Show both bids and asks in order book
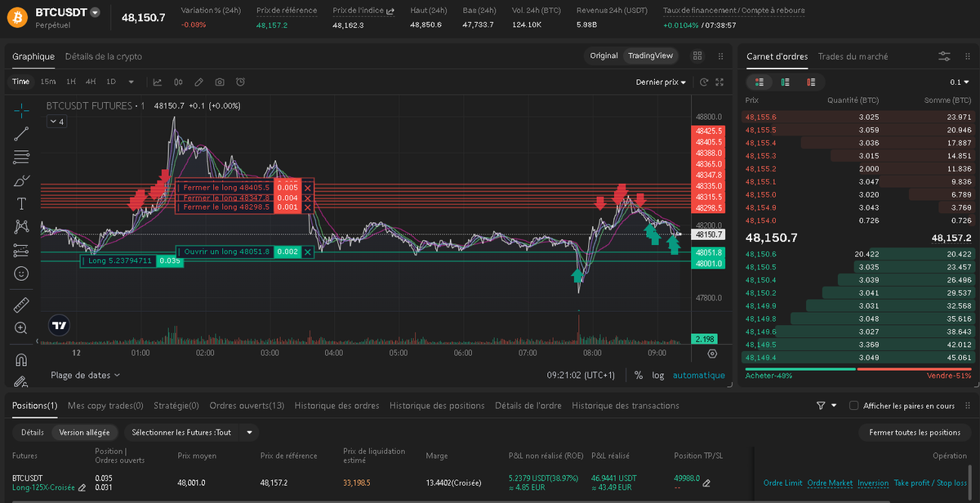The width and height of the screenshot is (980, 503). 759,82
